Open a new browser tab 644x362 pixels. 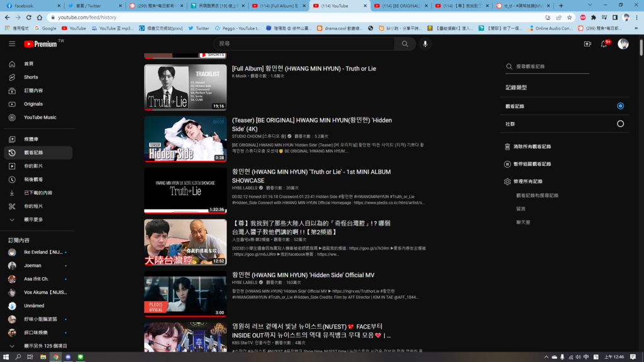coord(561,6)
